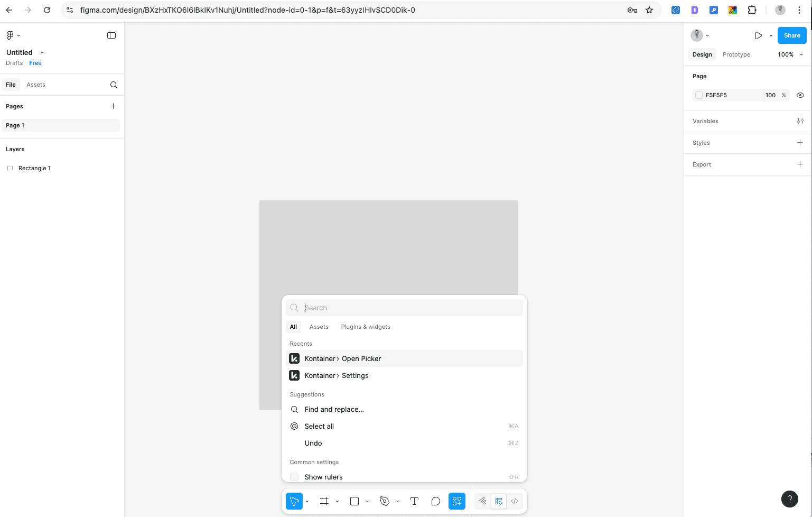Open Dev Mode with the code icon
812x517 pixels.
pyautogui.click(x=514, y=501)
